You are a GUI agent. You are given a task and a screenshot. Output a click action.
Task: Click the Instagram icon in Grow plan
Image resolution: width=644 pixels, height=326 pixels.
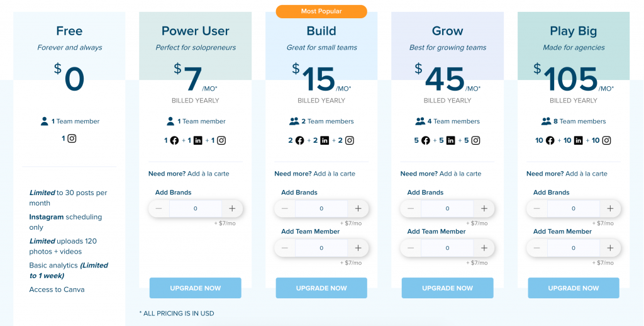point(475,140)
